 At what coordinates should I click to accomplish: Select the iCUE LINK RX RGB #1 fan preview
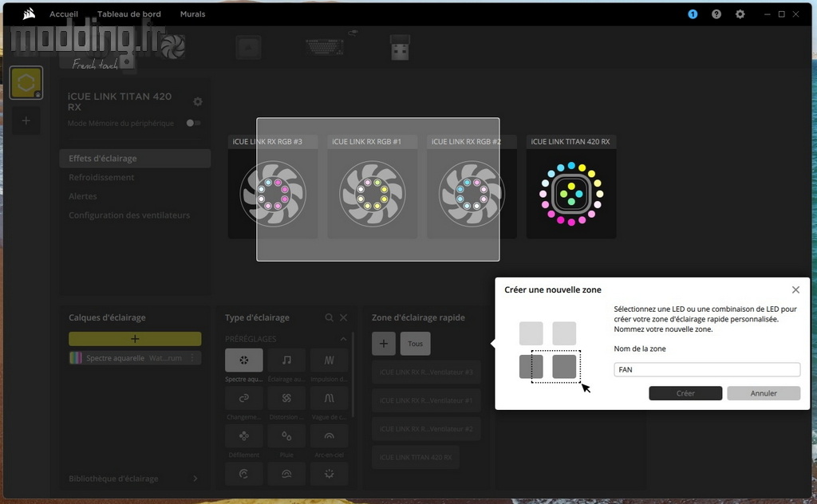pos(372,187)
